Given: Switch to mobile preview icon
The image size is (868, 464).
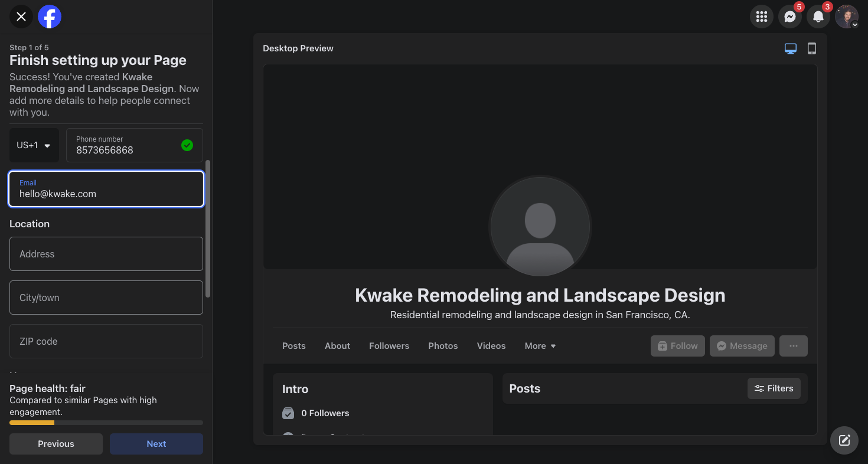Looking at the screenshot, I should [812, 48].
